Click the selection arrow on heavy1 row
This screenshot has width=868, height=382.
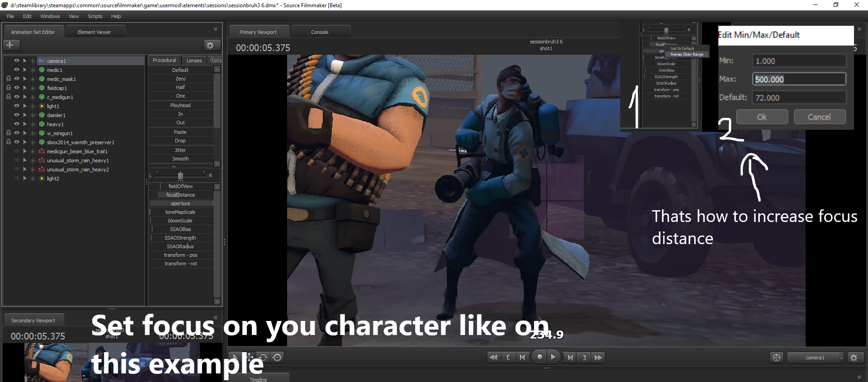(x=25, y=124)
